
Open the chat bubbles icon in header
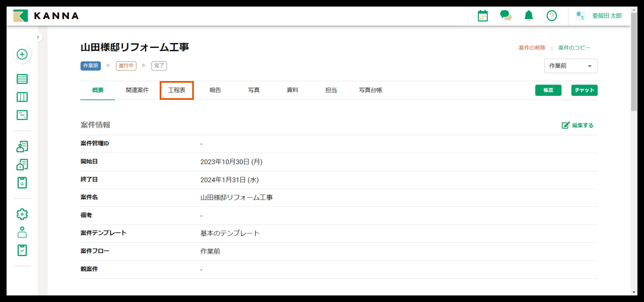(x=506, y=16)
